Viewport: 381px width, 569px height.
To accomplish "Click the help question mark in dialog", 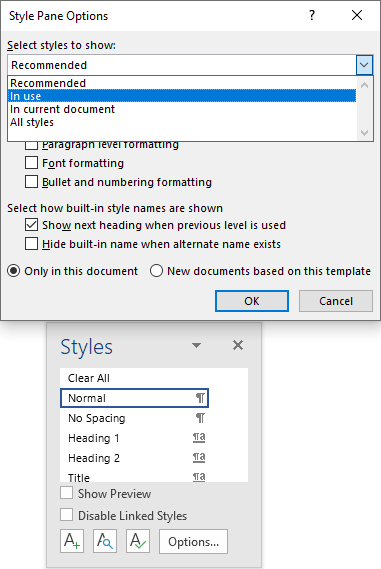I will 312,15.
